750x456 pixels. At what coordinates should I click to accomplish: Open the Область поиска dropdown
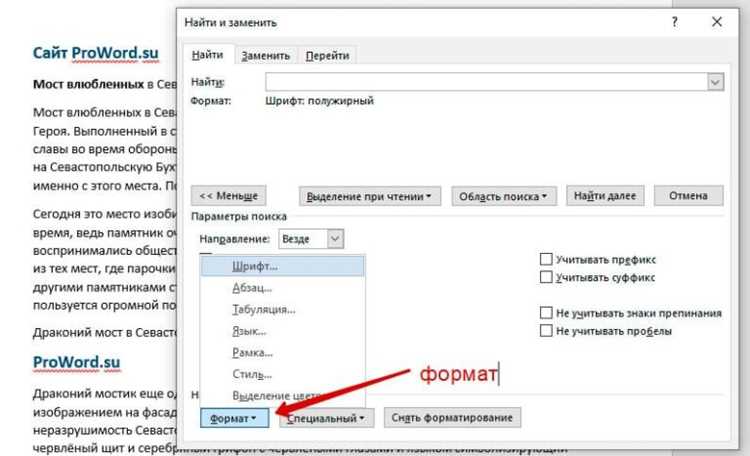(504, 196)
